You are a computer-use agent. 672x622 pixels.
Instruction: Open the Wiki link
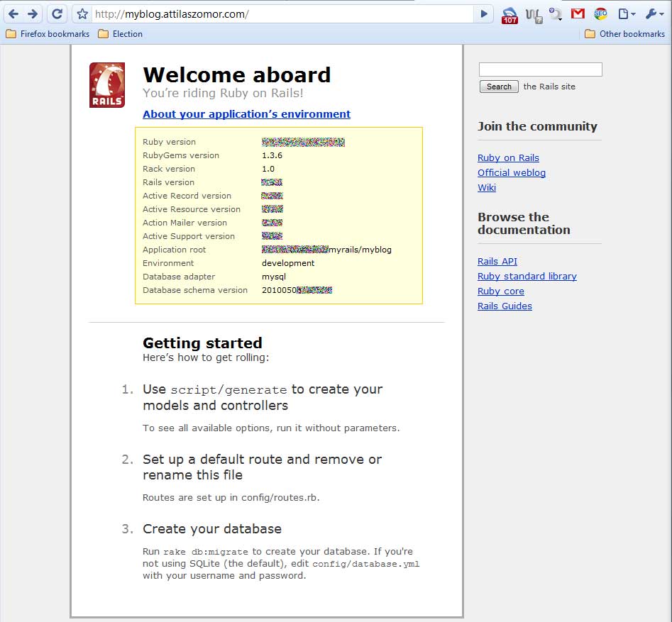(487, 188)
